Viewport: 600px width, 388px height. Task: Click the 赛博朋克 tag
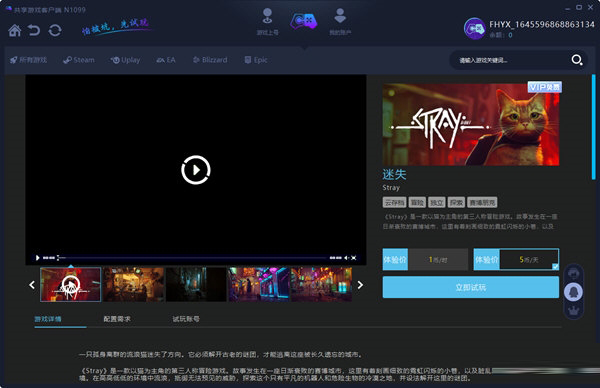pyautogui.click(x=482, y=202)
